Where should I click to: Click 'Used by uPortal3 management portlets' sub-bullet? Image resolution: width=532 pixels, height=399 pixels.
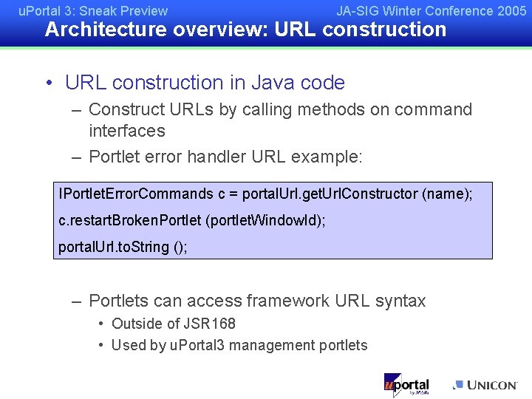[239, 345]
